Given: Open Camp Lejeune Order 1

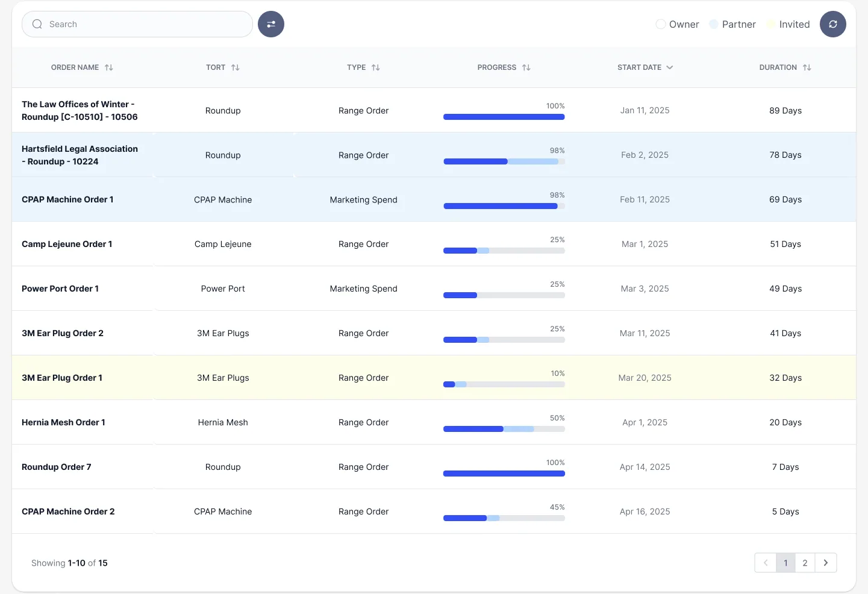Looking at the screenshot, I should click(67, 244).
